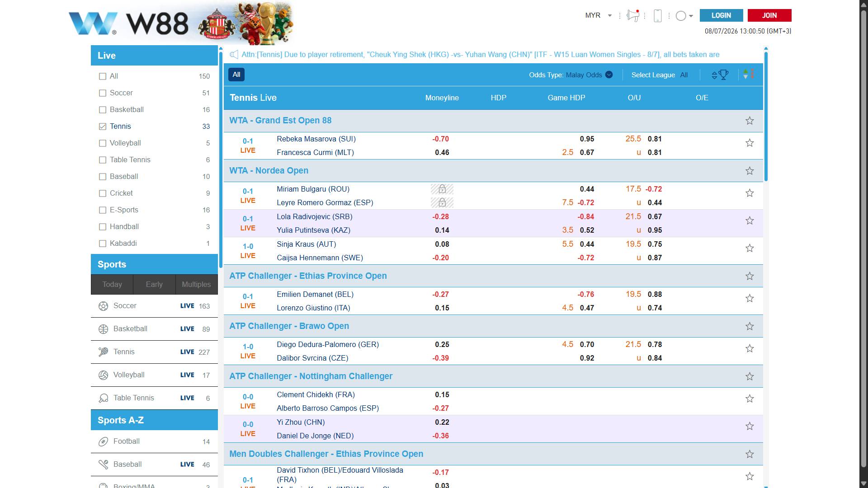Viewport: 868px width, 488px height.
Task: Click the LOGIN button
Action: pyautogui.click(x=721, y=15)
